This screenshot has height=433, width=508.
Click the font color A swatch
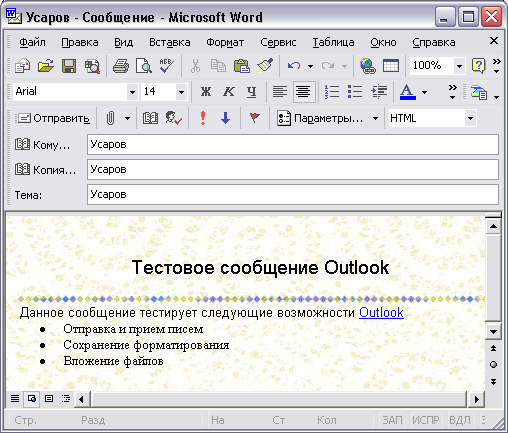408,92
